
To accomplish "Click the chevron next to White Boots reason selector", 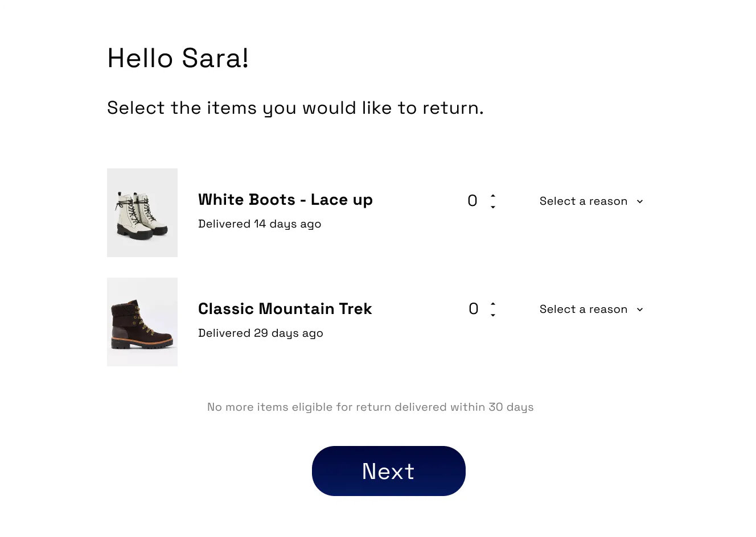I will [639, 201].
